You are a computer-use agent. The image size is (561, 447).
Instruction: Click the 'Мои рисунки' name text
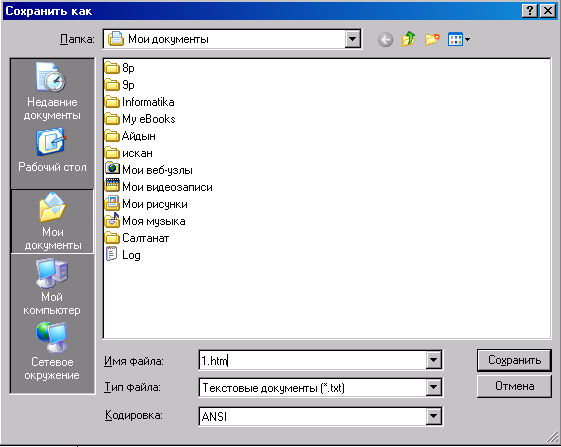point(155,204)
